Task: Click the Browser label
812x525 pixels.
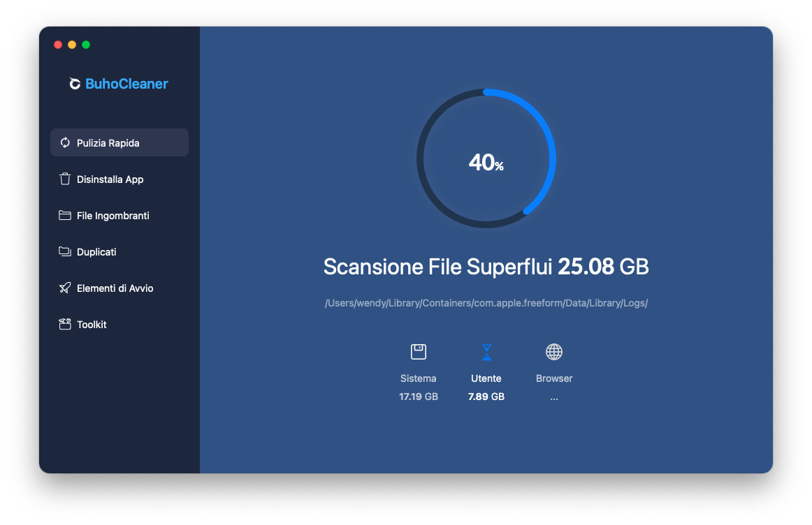Action: (554, 378)
